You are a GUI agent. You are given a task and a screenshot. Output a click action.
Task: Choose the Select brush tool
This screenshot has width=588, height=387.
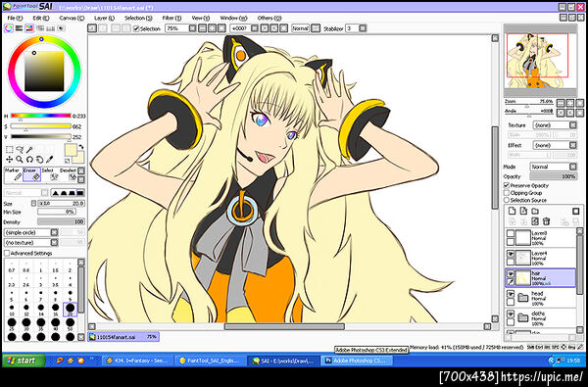click(x=50, y=174)
